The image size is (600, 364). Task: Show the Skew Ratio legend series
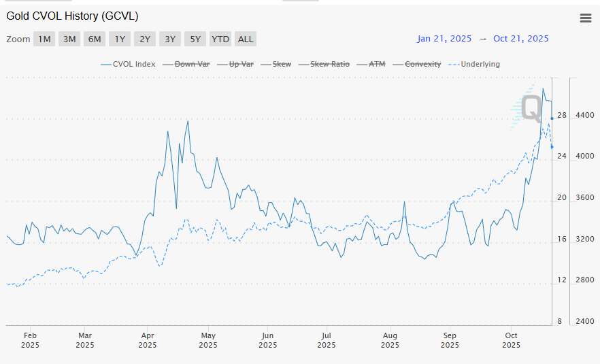coord(324,65)
